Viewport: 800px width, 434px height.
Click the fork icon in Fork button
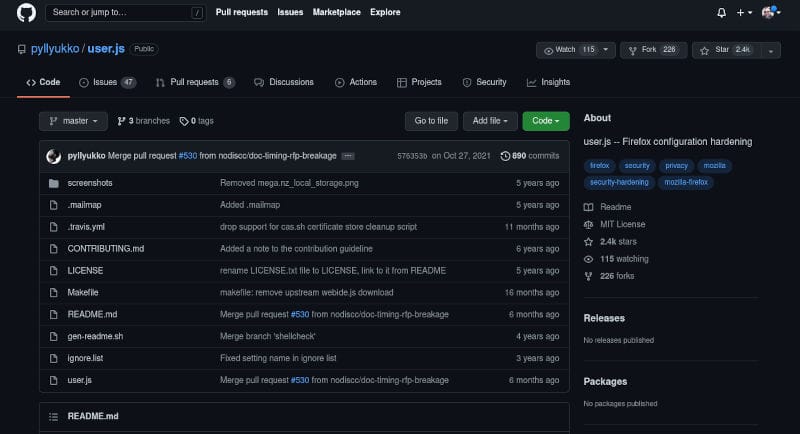(633, 50)
